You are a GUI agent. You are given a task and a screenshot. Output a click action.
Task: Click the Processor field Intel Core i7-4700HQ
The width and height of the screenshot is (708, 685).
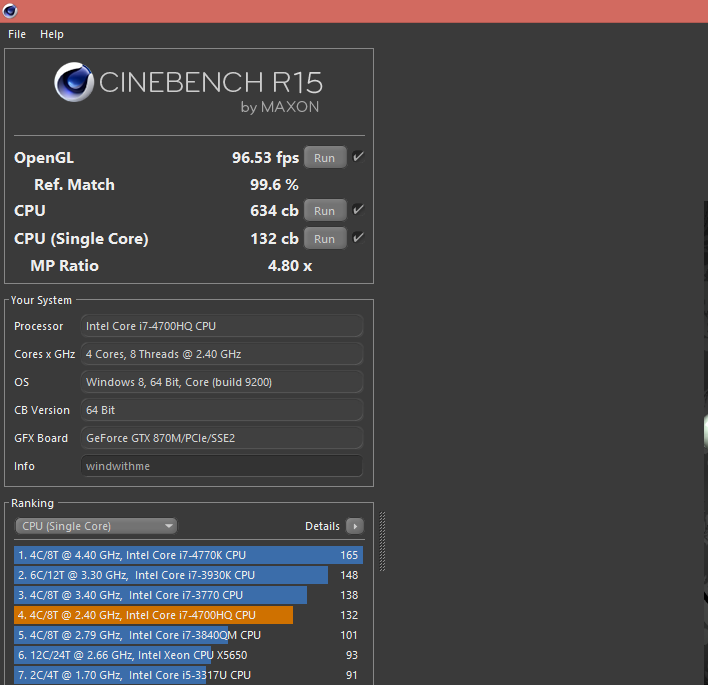[222, 326]
